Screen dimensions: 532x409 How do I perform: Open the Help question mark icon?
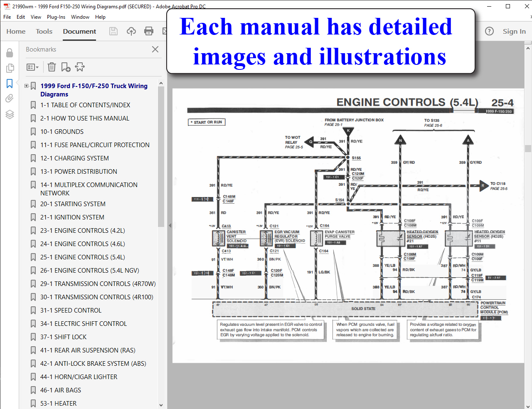pyautogui.click(x=490, y=31)
